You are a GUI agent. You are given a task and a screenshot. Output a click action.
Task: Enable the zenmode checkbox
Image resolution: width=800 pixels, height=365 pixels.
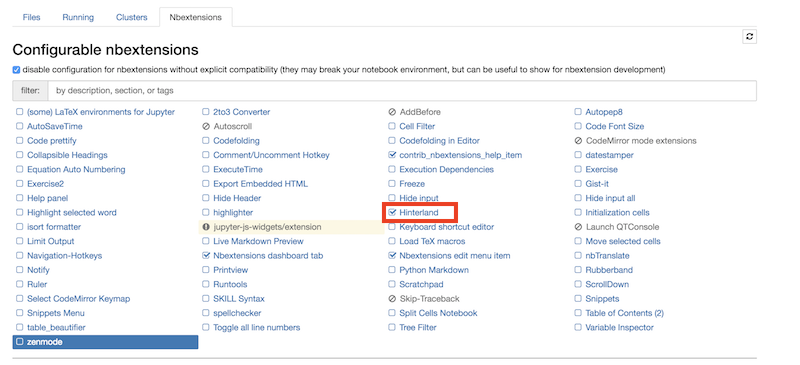19,342
